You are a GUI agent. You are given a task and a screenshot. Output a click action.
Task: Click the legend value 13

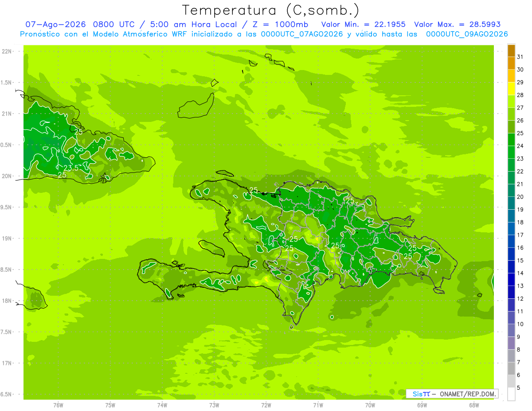(520, 286)
